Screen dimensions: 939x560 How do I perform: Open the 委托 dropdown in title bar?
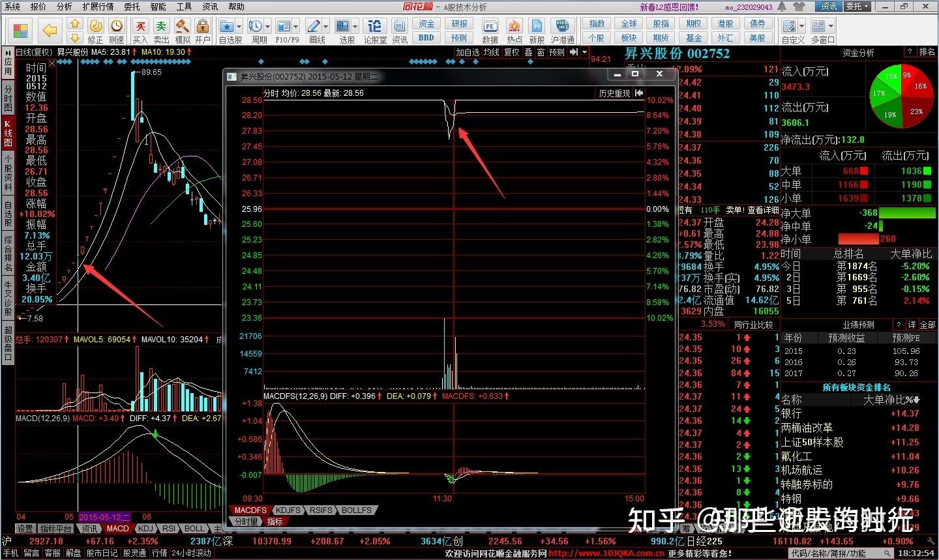(x=857, y=7)
